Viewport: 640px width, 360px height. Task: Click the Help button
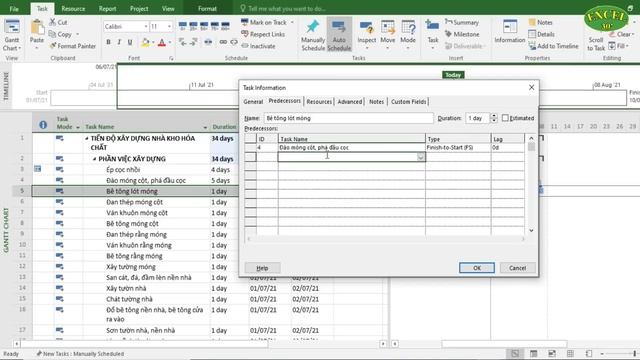[262, 268]
